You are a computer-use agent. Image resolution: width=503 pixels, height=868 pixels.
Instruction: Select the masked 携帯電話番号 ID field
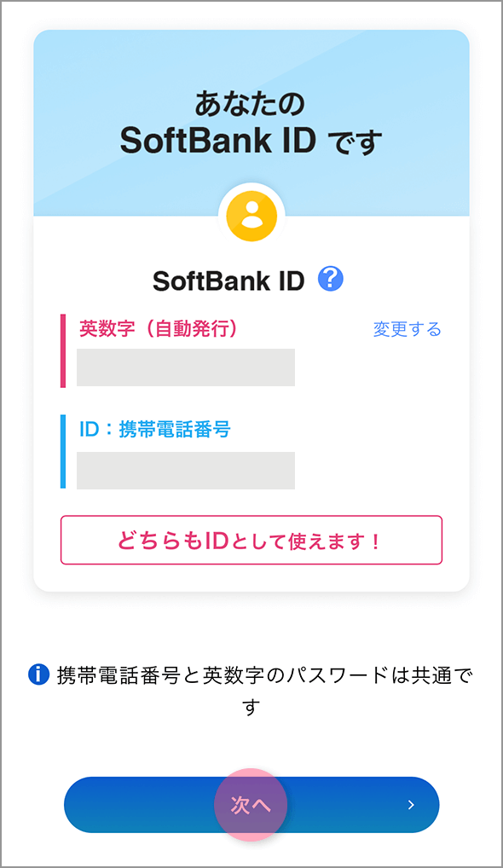pos(186,471)
